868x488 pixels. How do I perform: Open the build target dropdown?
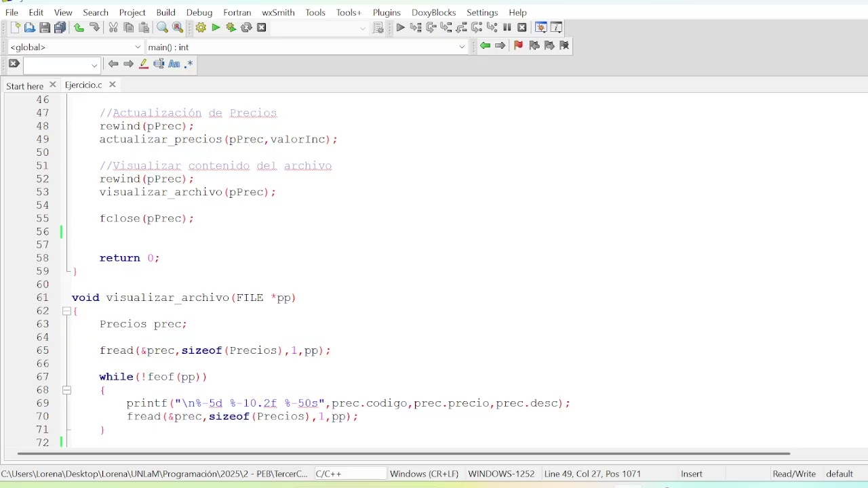point(319,28)
